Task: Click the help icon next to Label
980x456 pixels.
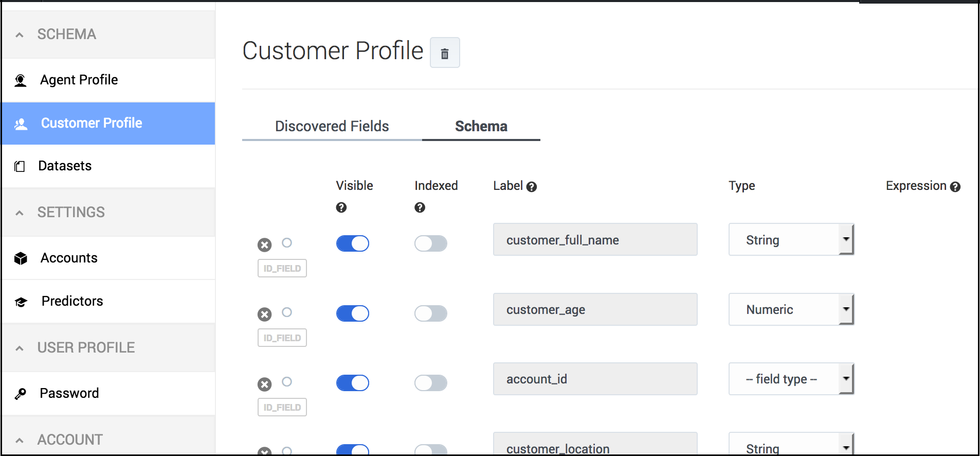Action: coord(532,187)
